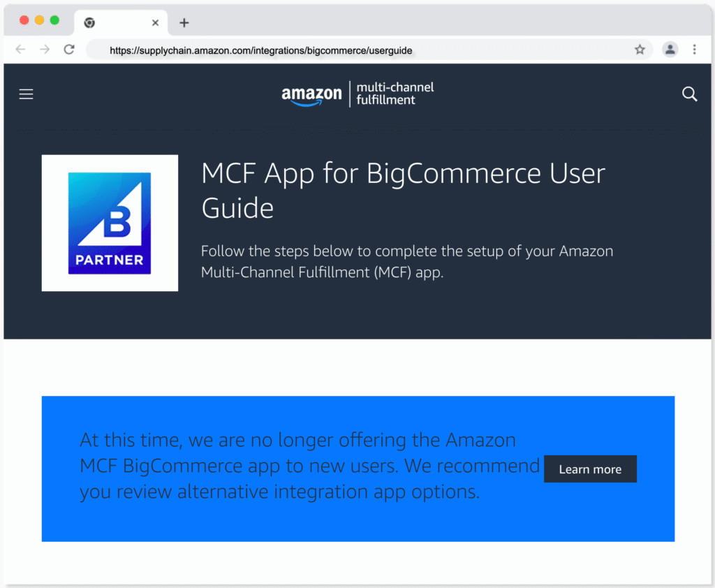
Task: Click the page favicon in the tab
Action: click(89, 22)
